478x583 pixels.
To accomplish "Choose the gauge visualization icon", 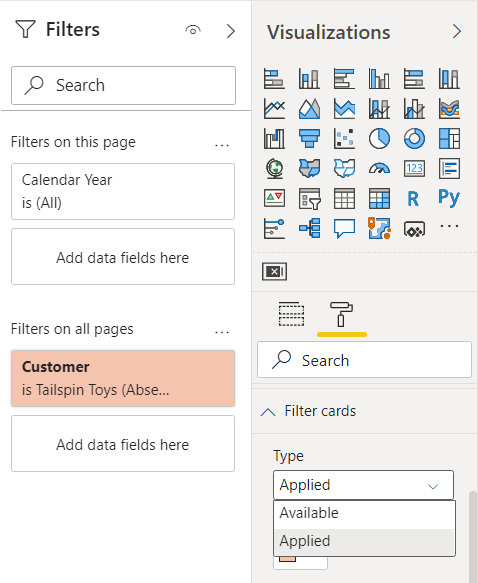I will coord(379,168).
